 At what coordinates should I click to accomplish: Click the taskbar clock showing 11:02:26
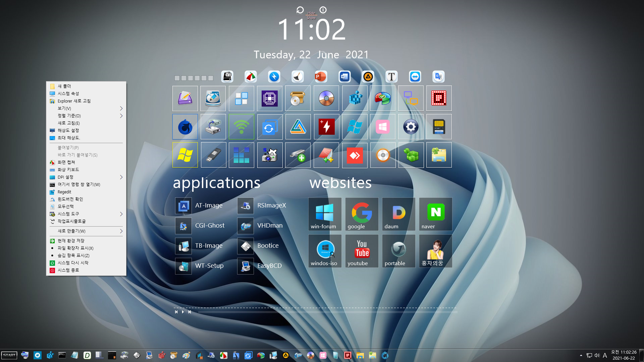coord(624,355)
